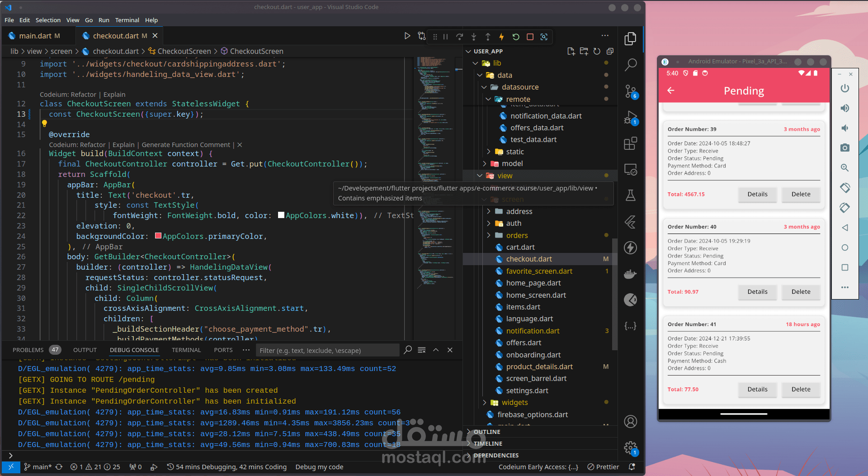Expand the model folder
Screen dimensions: 868x476
(x=484, y=163)
